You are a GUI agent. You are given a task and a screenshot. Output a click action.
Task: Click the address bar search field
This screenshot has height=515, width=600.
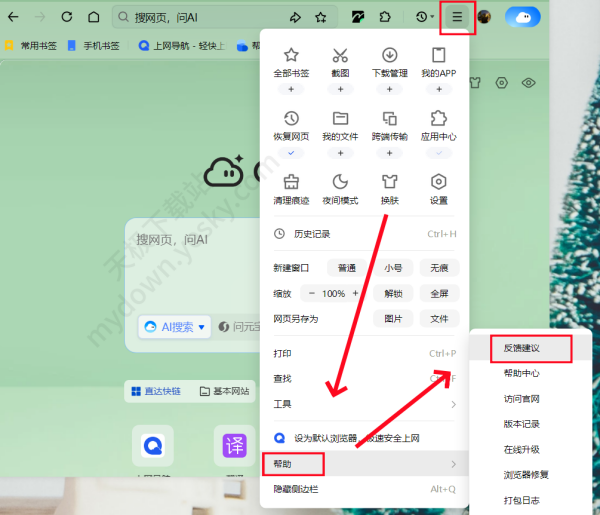tap(200, 17)
